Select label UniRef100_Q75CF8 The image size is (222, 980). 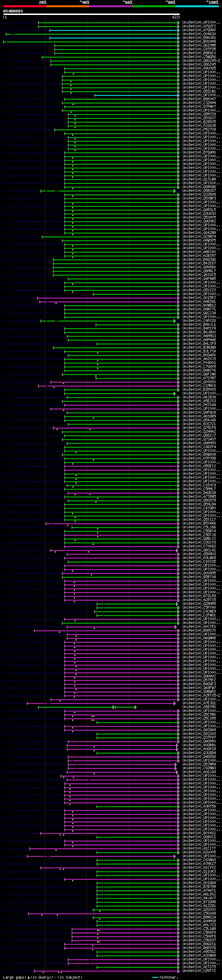[199, 428]
